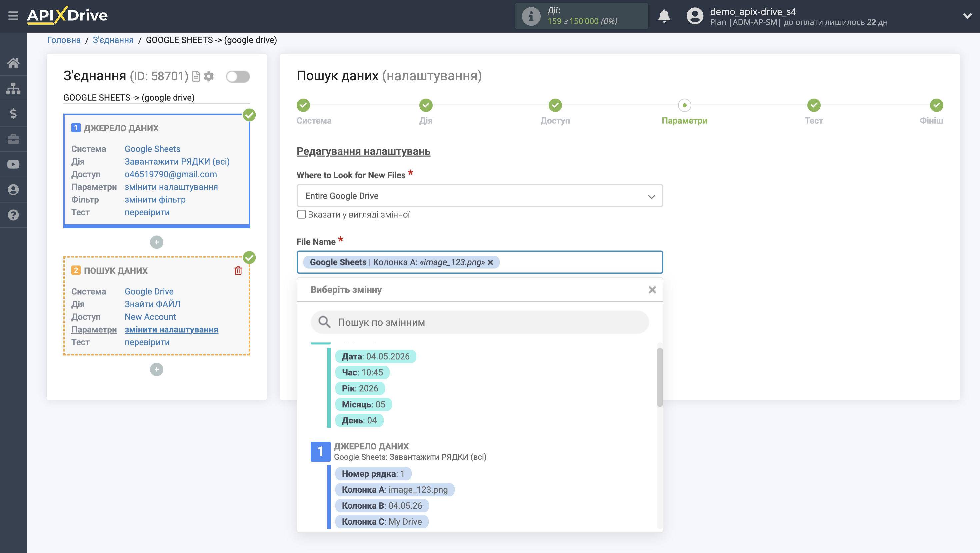Click the variable list scrollbar
The image size is (980, 553).
(660, 377)
